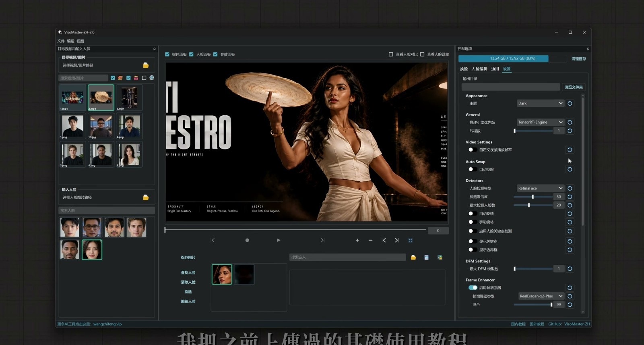Image resolution: width=644 pixels, height=345 pixels.
Task: Enable 查看人脸遮罩 checkbox
Action: [422, 54]
